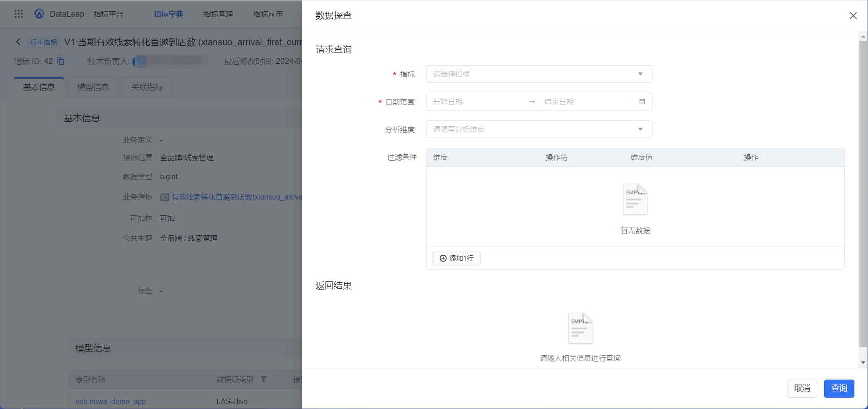
Task: Click the 添加1行 button
Action: coord(456,258)
